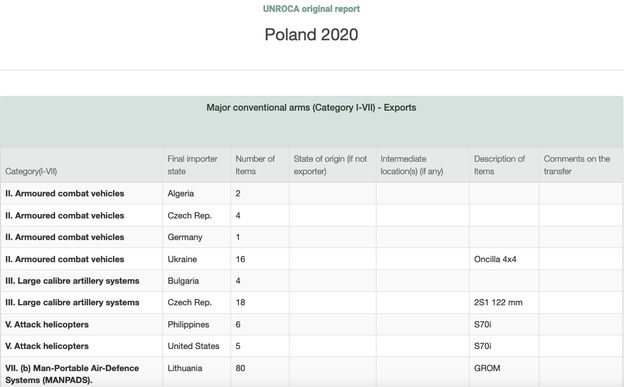Screen dimensions: 624x387
Task: Open the UNROCA original report link
Action: click(x=311, y=9)
